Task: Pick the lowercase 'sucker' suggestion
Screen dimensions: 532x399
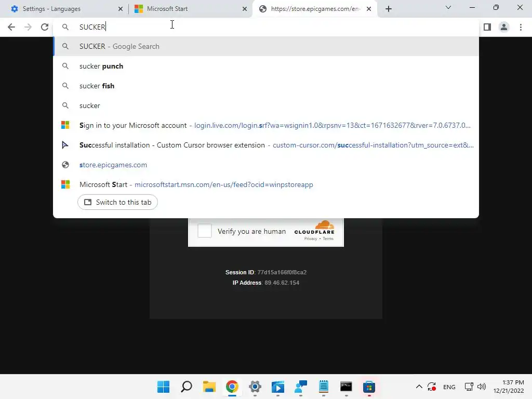Action: [266, 105]
